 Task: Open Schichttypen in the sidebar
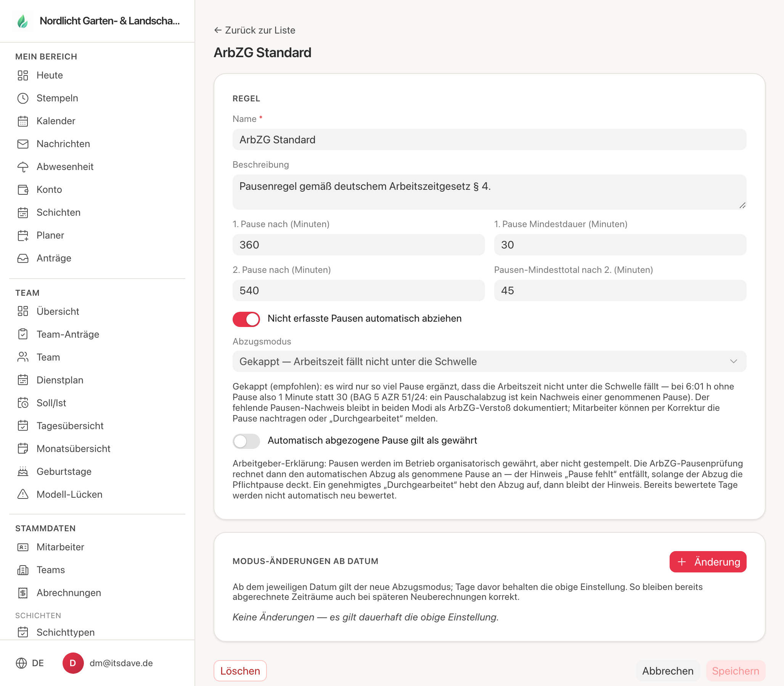tap(65, 632)
